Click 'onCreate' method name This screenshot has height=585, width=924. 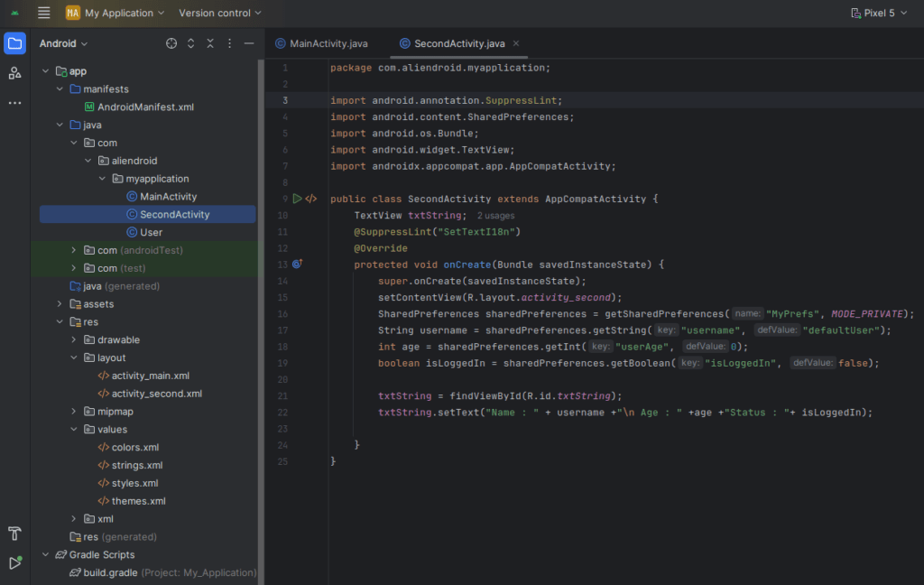(x=467, y=265)
